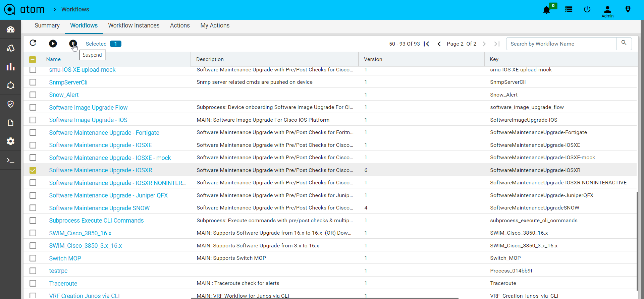Viewport: 644px width, 299px height.
Task: Suspend the selected workflow
Action: tap(73, 44)
